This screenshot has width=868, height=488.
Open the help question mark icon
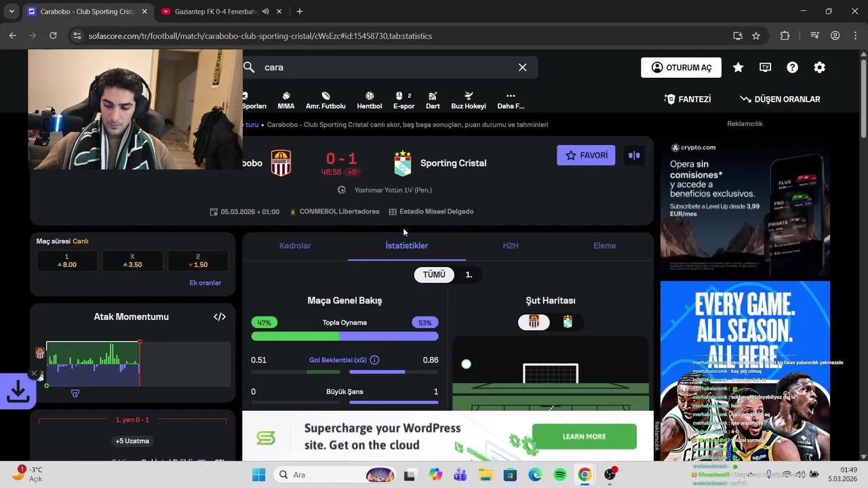coord(792,67)
